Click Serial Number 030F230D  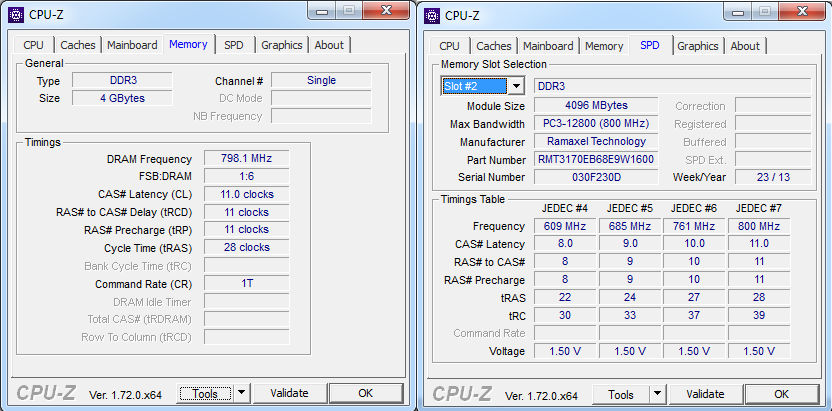click(x=596, y=177)
